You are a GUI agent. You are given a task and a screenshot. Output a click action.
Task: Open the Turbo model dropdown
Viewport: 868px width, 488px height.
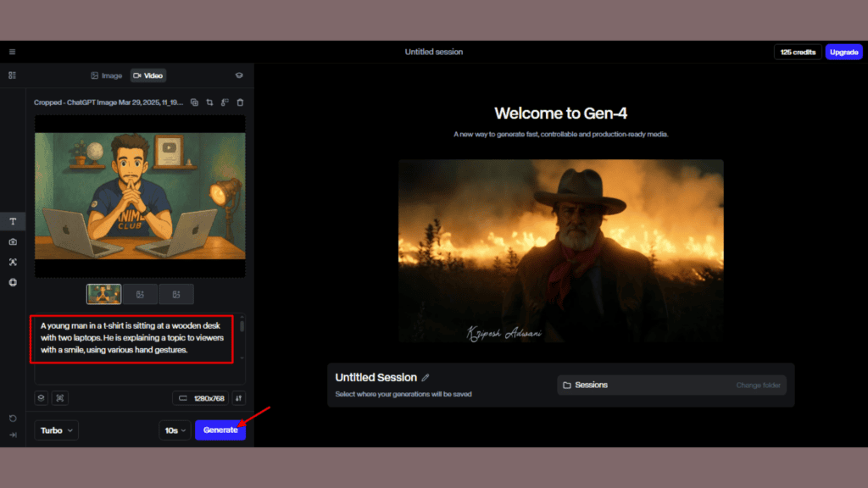[56, 430]
